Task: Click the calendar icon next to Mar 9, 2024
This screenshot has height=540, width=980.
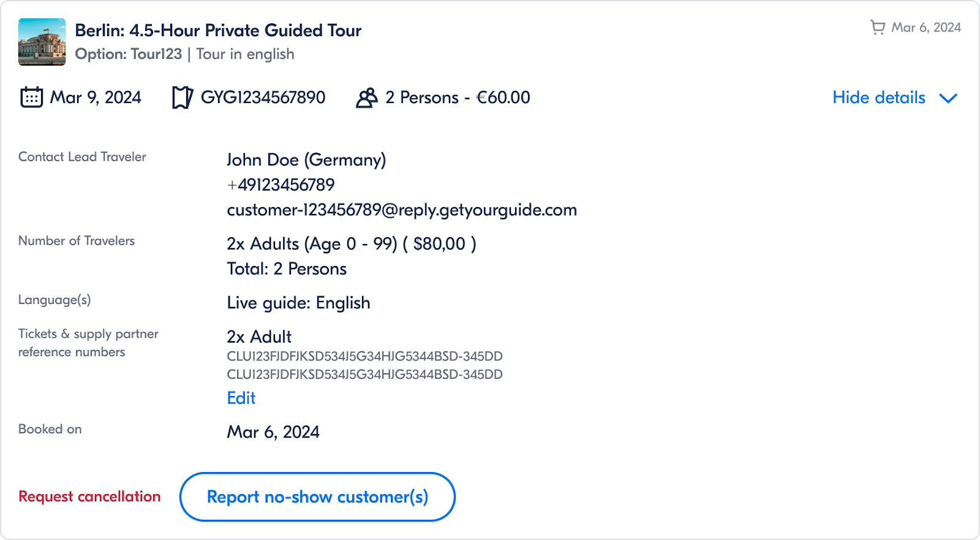Action: pos(31,97)
